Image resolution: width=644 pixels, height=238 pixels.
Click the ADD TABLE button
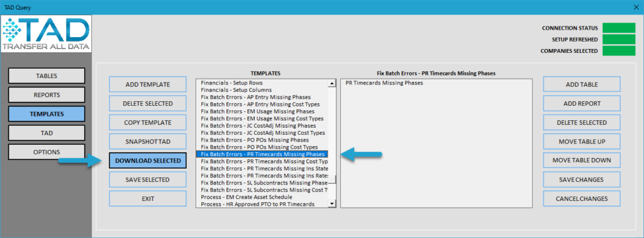click(x=582, y=84)
